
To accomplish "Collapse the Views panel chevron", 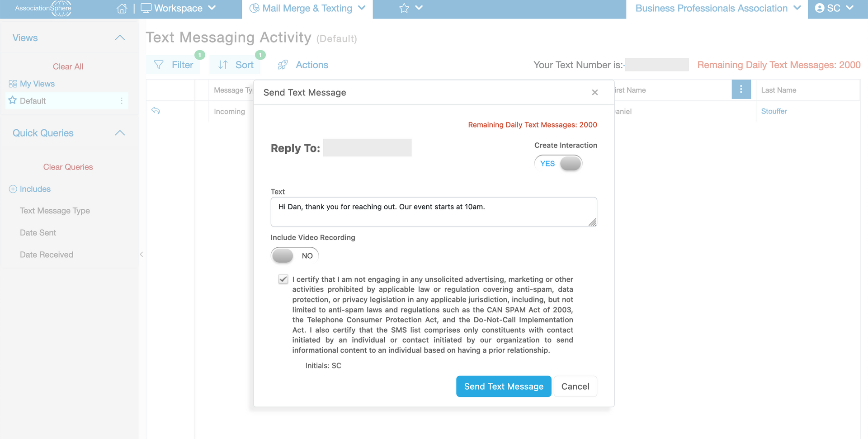I will [120, 38].
